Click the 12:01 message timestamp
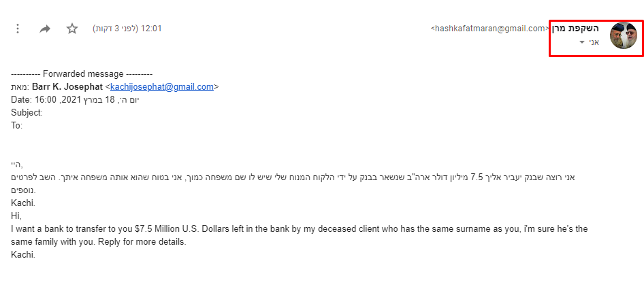This screenshot has width=644, height=293. click(x=151, y=29)
